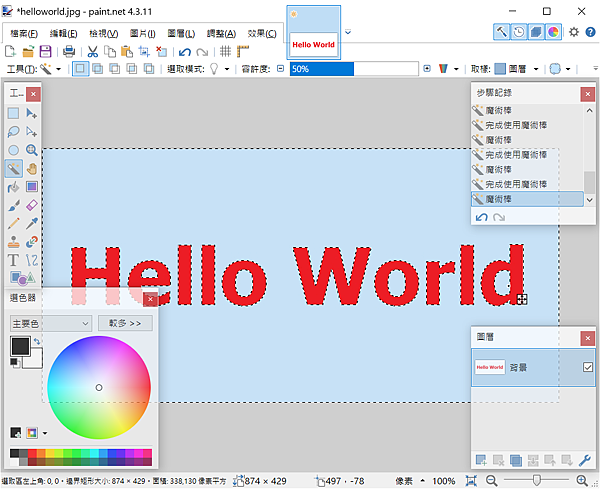Click the Print icon in toolbar
Viewport: 600px width, 489px height.
coord(69,51)
